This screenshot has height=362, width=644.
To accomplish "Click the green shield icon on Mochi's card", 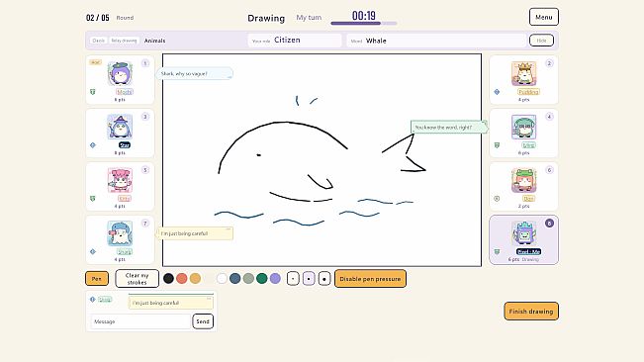I will [93, 92].
